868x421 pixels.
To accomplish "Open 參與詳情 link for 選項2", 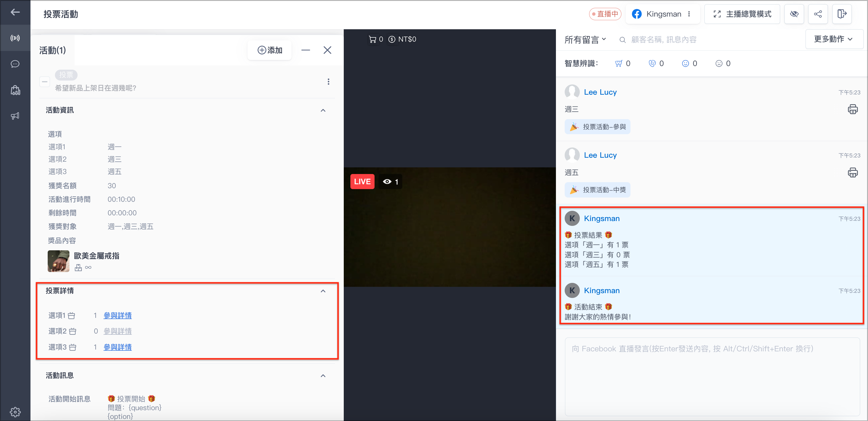I will [x=118, y=332].
